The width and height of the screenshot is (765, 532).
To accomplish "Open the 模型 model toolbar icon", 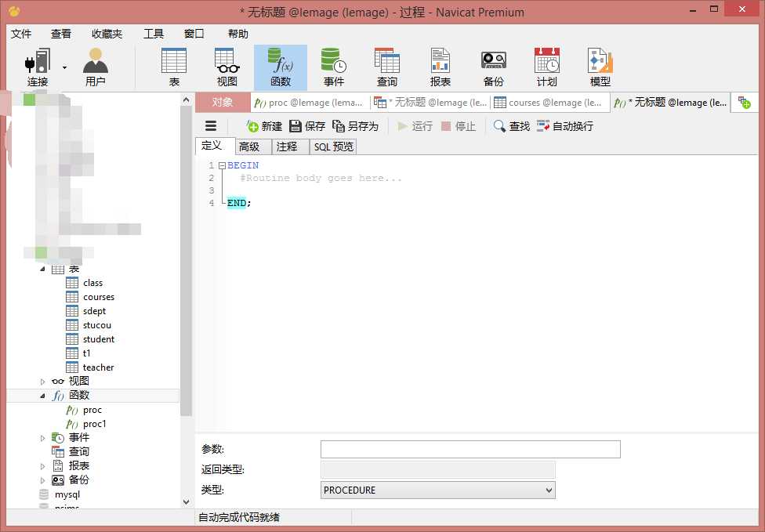I will tap(600, 67).
